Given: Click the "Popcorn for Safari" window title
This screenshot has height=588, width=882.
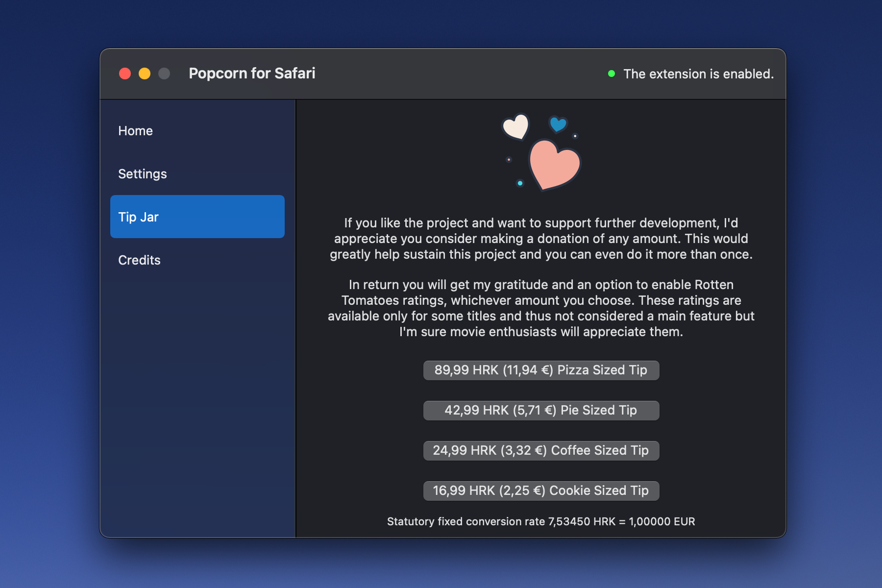Looking at the screenshot, I should [x=252, y=73].
